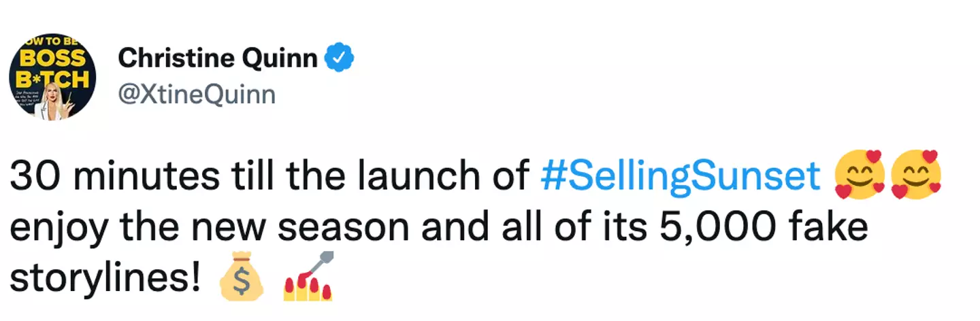Click the display name Christine Quinn
Viewport: 980px width, 321px height.
tap(218, 59)
